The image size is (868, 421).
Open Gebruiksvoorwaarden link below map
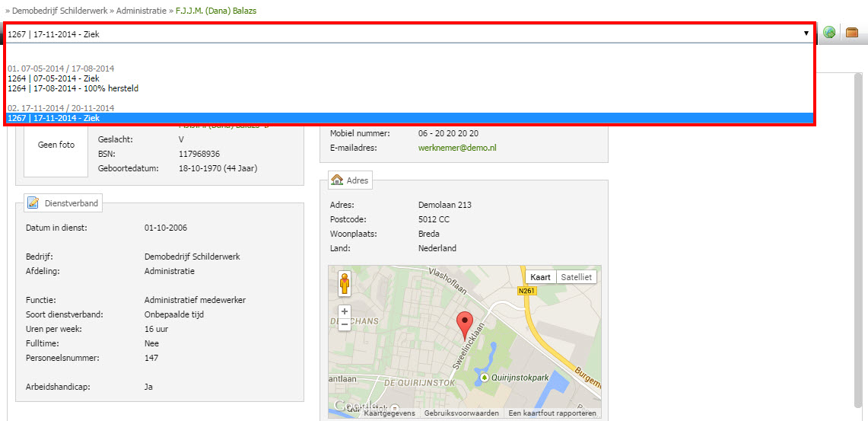click(x=462, y=413)
